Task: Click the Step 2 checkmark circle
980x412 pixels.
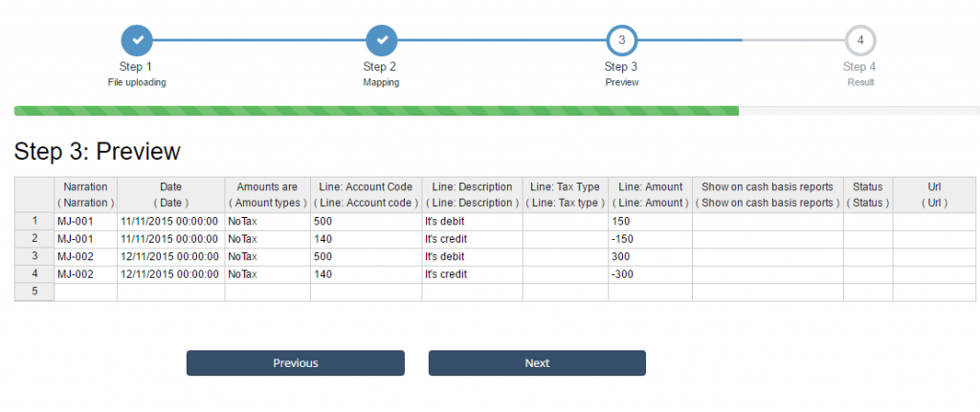Action: click(x=381, y=40)
